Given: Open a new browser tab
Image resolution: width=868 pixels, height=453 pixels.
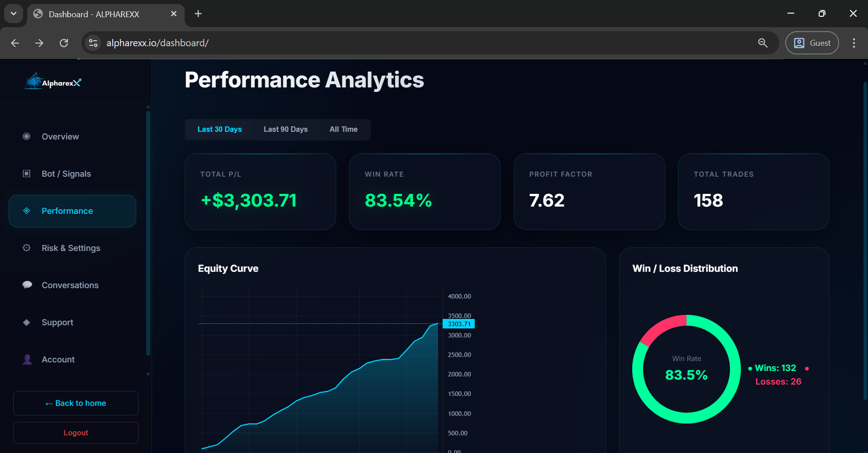Looking at the screenshot, I should coord(198,14).
